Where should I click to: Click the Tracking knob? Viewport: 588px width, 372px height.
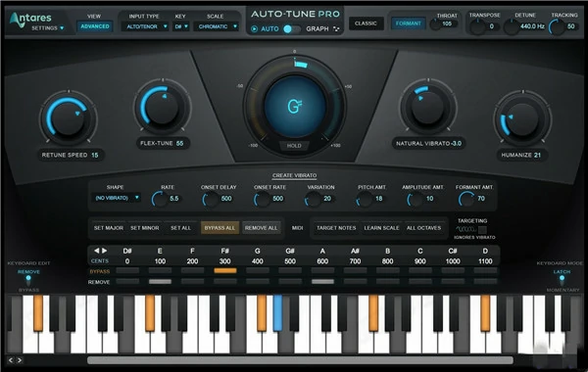(x=558, y=27)
